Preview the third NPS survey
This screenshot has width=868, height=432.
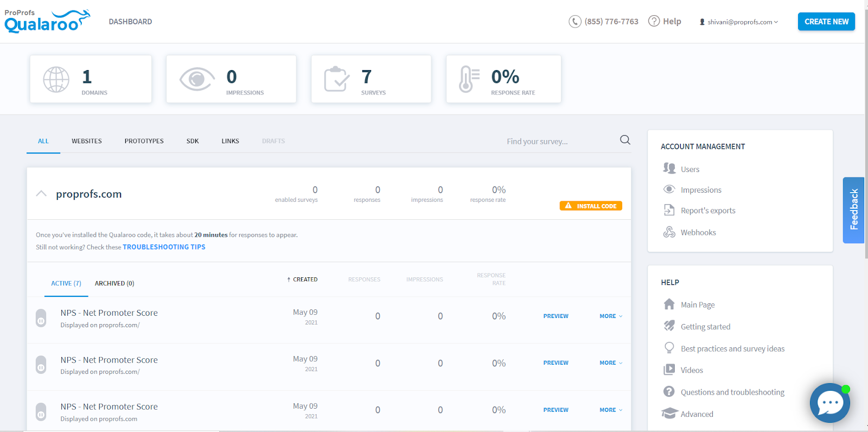[556, 410]
